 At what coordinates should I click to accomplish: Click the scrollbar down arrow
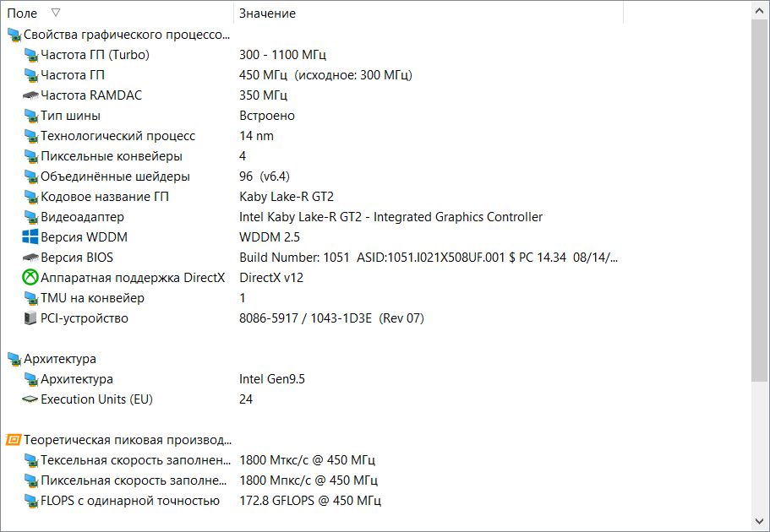[760, 521]
